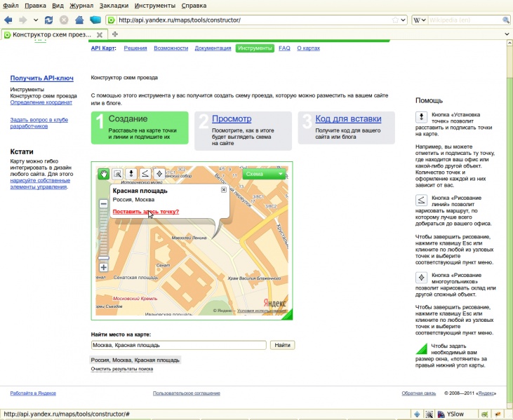This screenshot has width=513, height=420.
Task: Select the draw polygons tool
Action: pyautogui.click(x=159, y=174)
